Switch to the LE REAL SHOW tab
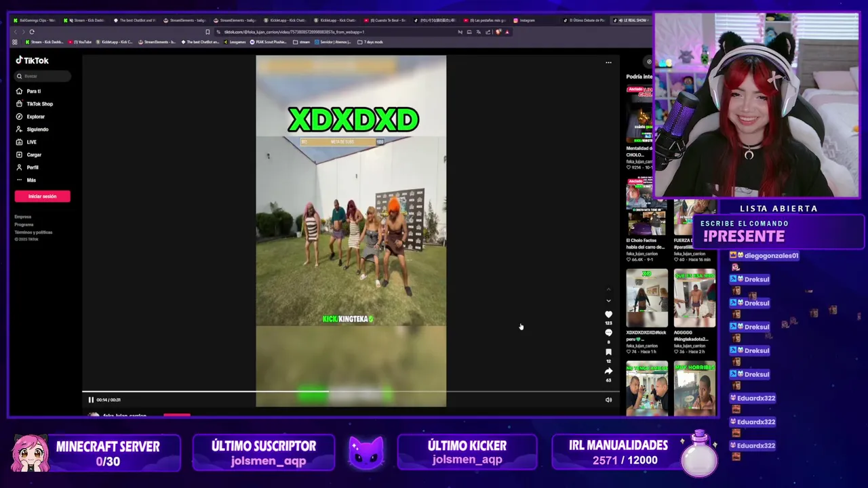 point(631,20)
